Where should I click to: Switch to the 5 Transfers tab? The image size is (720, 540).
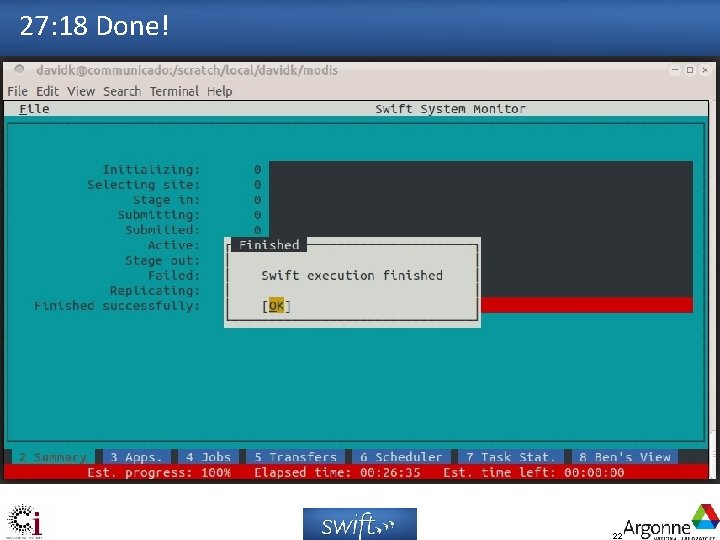click(x=296, y=457)
